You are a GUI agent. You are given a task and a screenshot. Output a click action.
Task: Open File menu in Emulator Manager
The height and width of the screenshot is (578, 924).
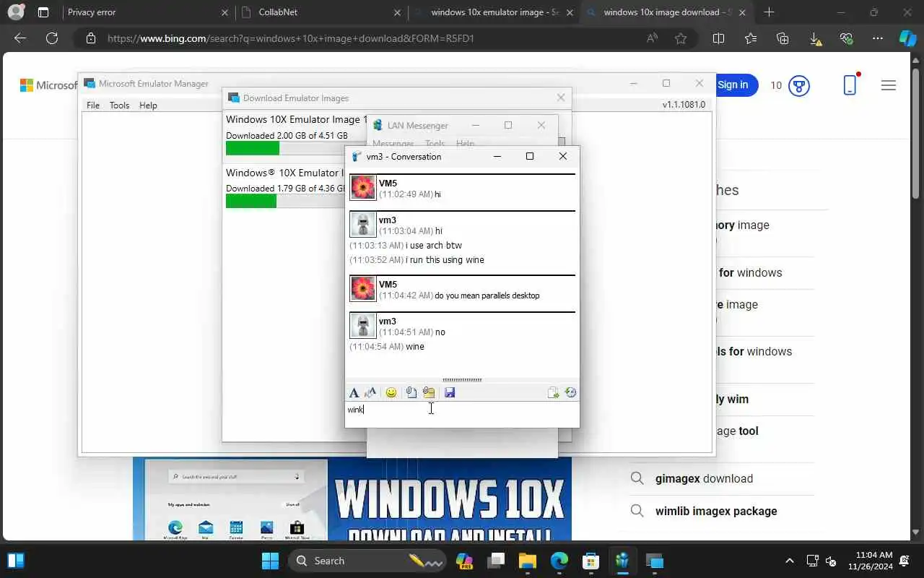[93, 105]
